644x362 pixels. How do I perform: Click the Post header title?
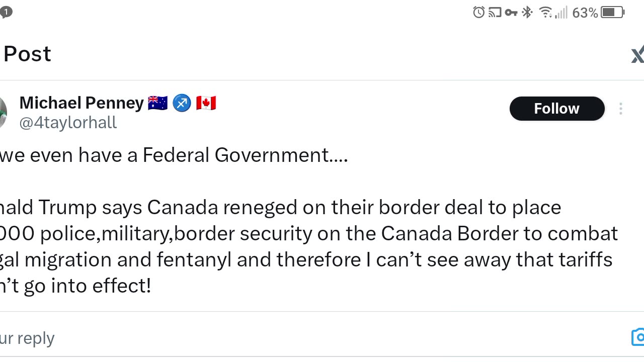pos(27,54)
